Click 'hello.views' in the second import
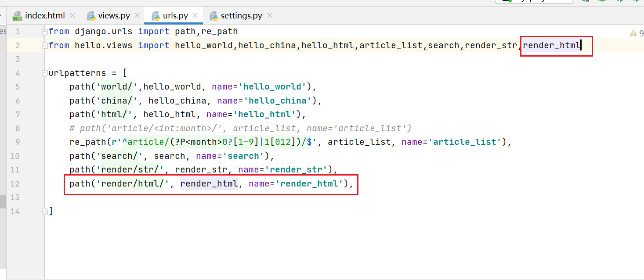644x280 pixels. click(104, 45)
